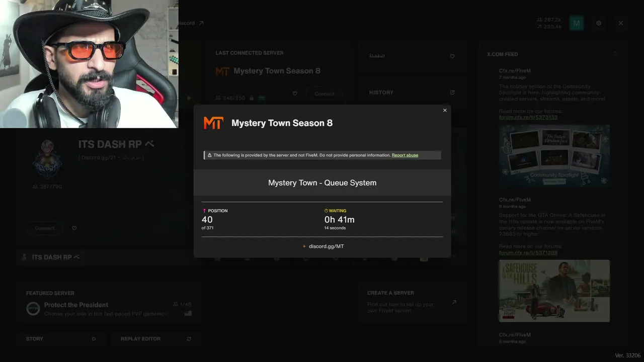Image resolution: width=644 pixels, height=362 pixels.
Task: Open the Community Spotlight image
Action: 554,156
